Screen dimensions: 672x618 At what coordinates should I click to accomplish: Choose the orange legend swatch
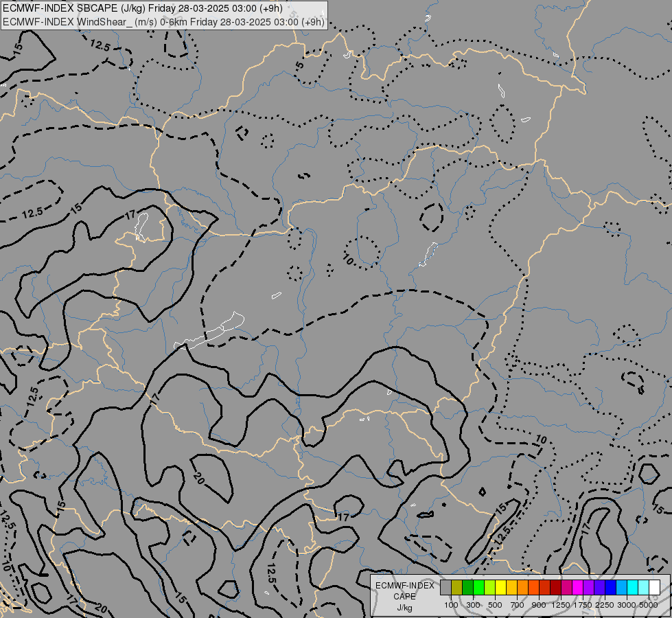point(523,587)
